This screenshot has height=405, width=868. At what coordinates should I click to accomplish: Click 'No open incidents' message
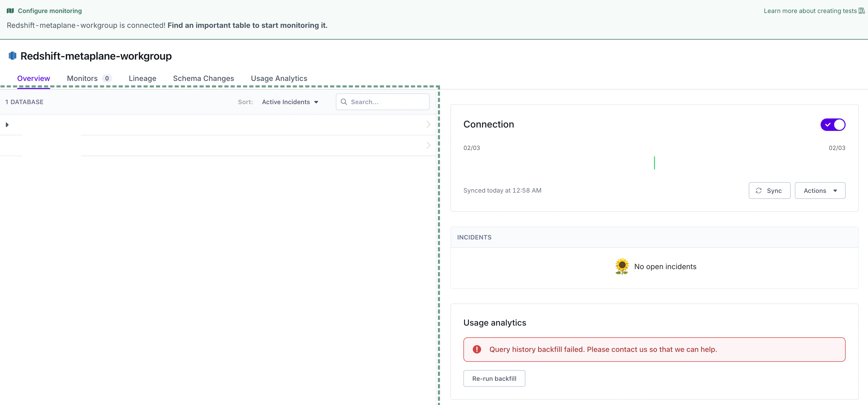[x=665, y=267]
